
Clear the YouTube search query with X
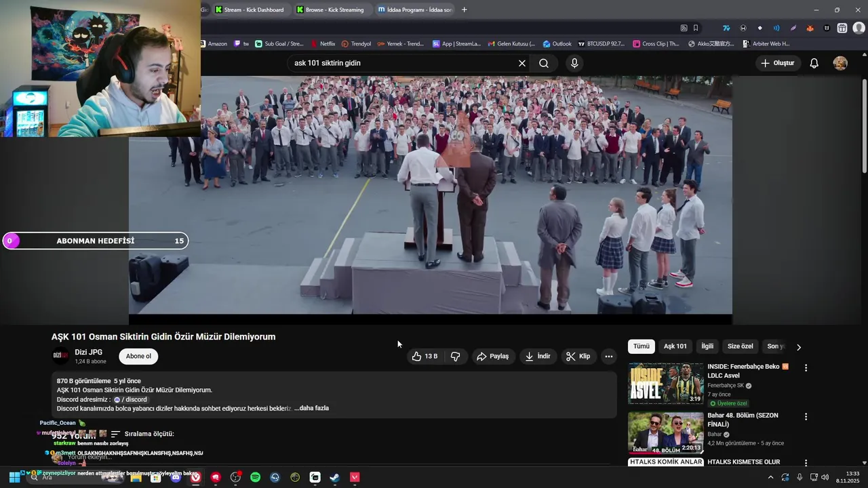522,63
